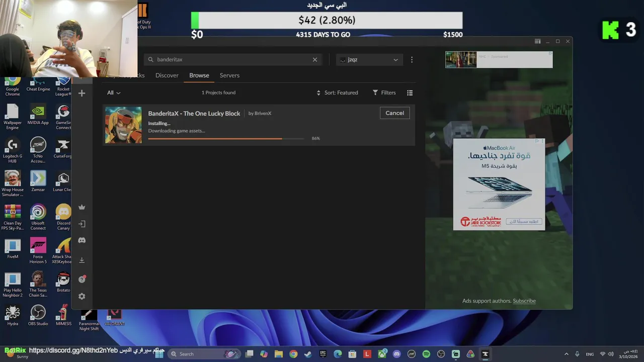Click the install progress bar
Image resolution: width=644 pixels, height=362 pixels.
click(x=226, y=138)
